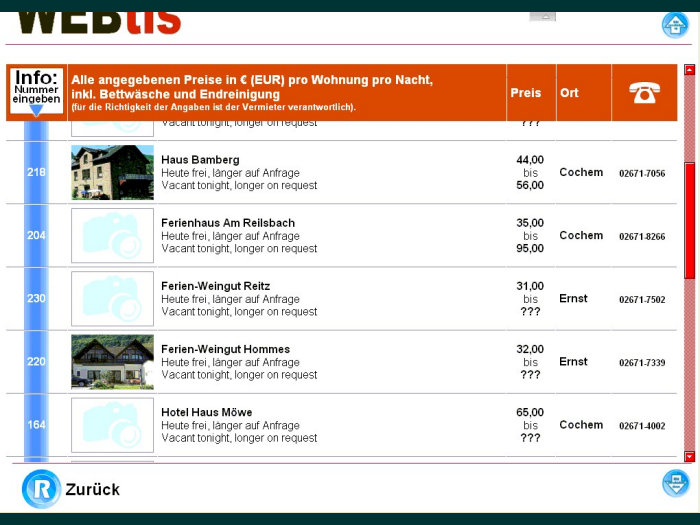Screen dimensions: 700x525
Task: Click the telephone icon in header
Action: 644,93
